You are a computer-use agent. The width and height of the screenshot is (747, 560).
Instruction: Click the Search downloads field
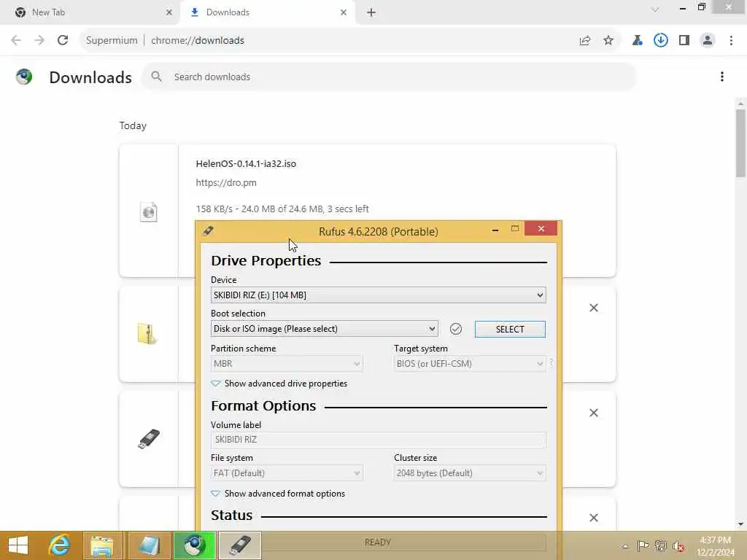(388, 77)
